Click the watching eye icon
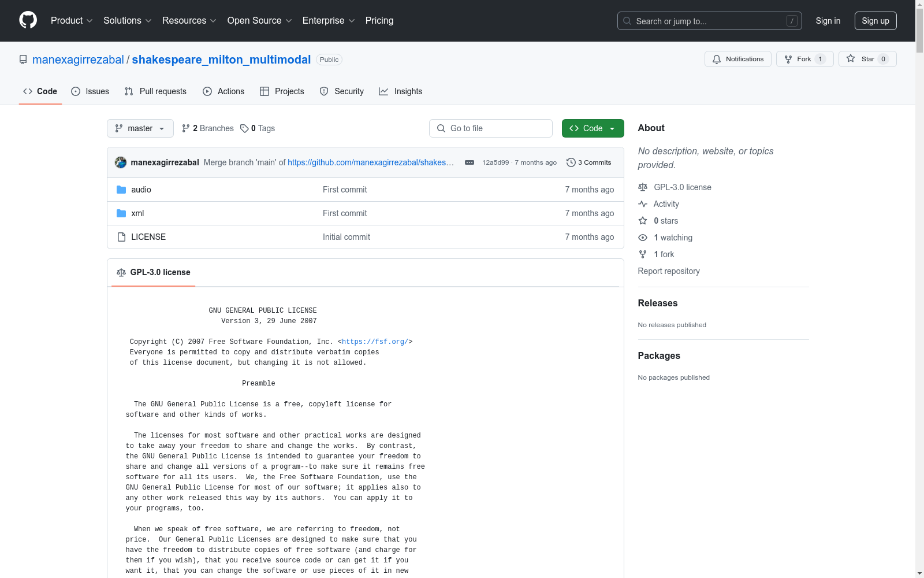 (643, 238)
